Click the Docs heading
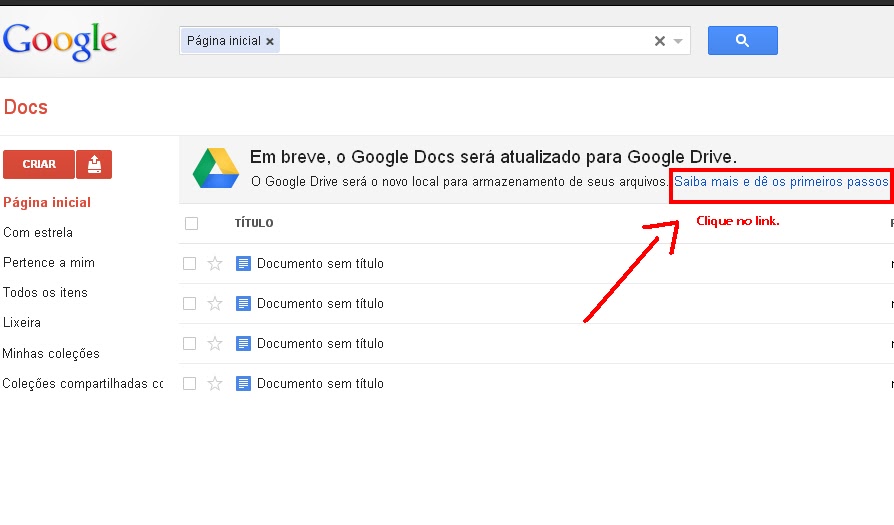Image resolution: width=894 pixels, height=525 pixels. (26, 107)
